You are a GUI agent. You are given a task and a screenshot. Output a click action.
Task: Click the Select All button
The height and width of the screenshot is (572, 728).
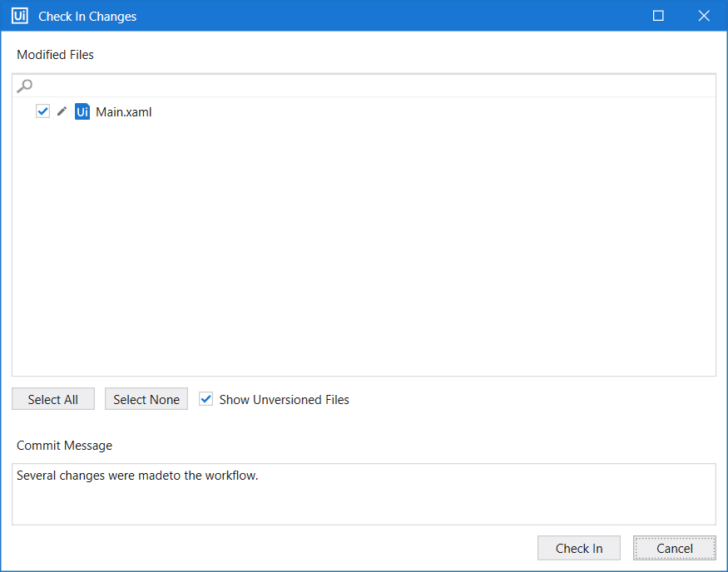[52, 398]
